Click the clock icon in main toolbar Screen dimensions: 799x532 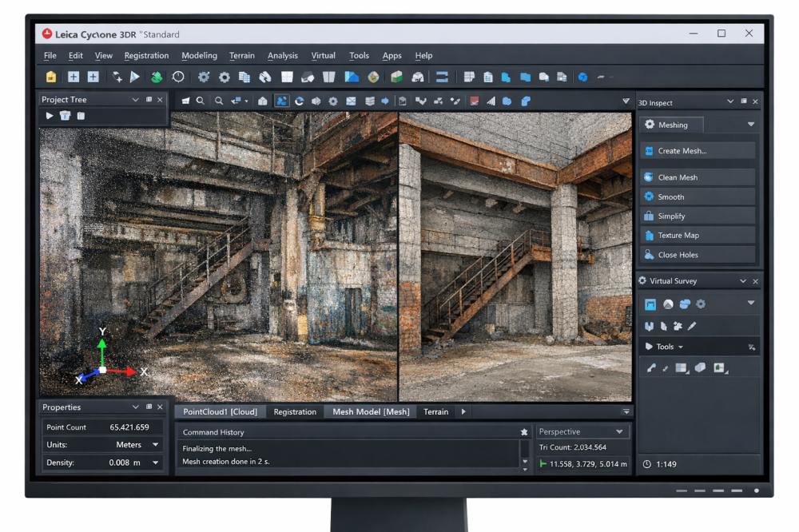[178, 77]
